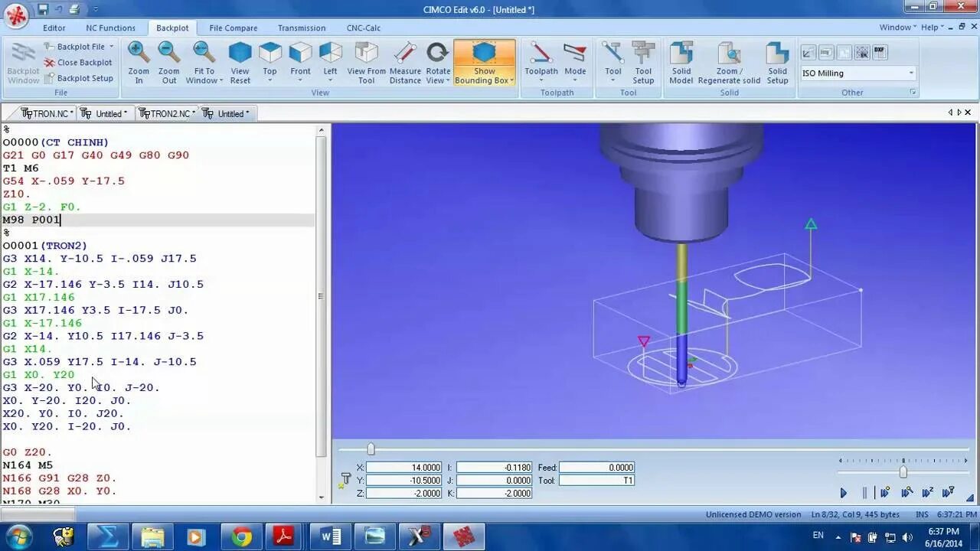Image resolution: width=980 pixels, height=551 pixels.
Task: Switch to the NC Functions ribbon tab
Action: [110, 28]
